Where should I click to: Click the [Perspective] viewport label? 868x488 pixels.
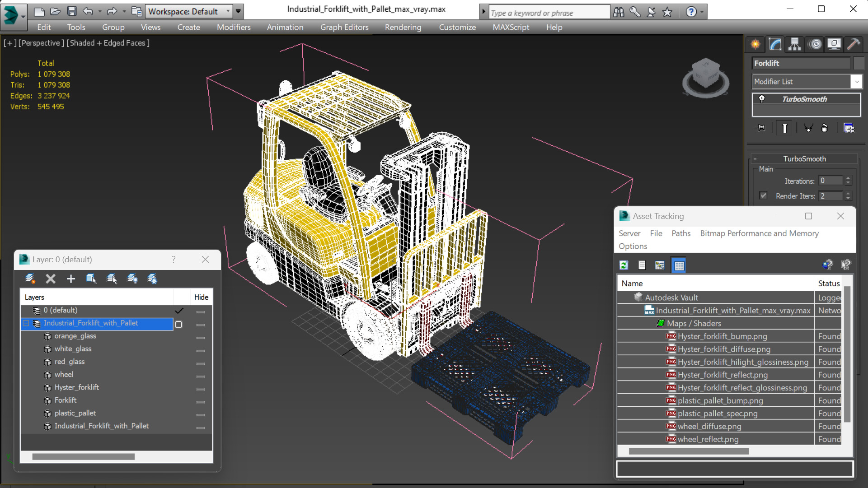(41, 43)
